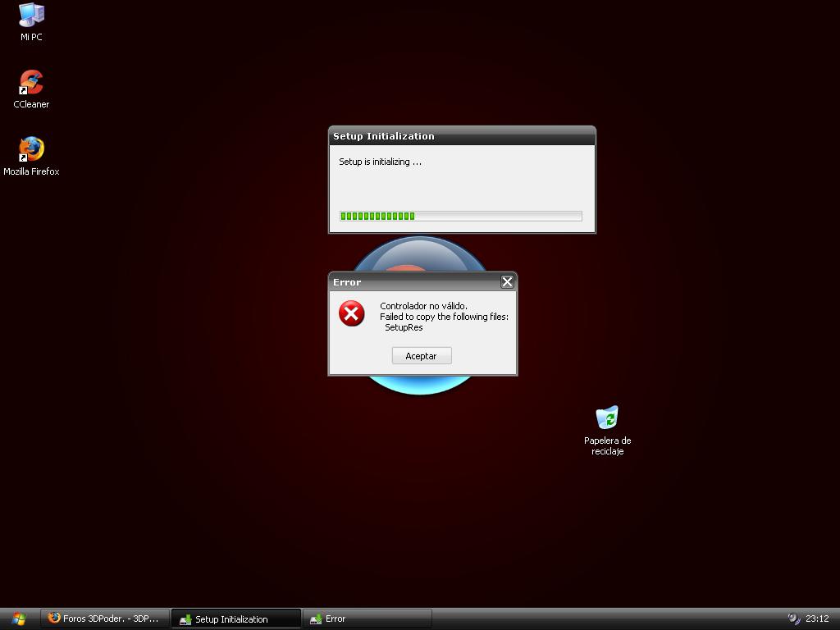Switch to Error taskbar item
Image resolution: width=840 pixels, height=630 pixels.
tap(367, 619)
